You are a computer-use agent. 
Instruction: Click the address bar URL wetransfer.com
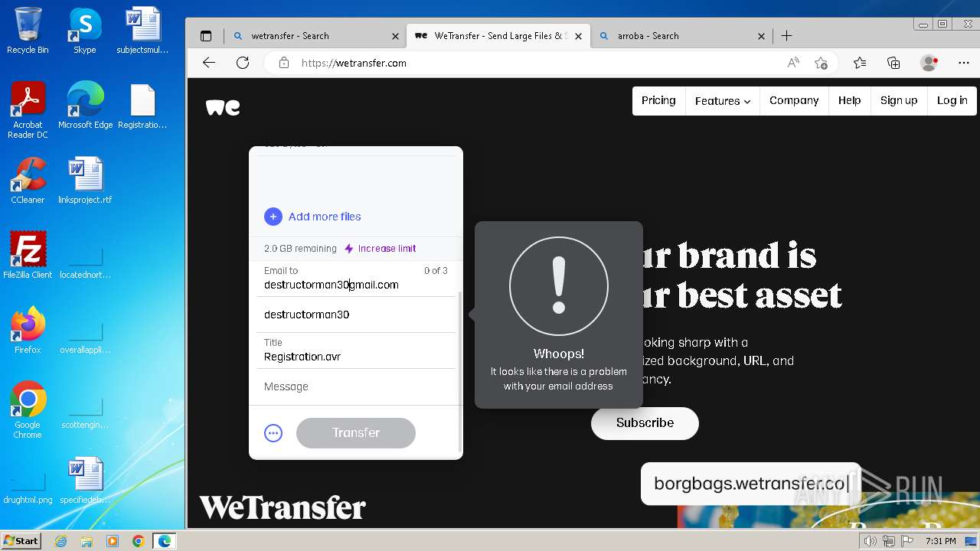pos(354,63)
